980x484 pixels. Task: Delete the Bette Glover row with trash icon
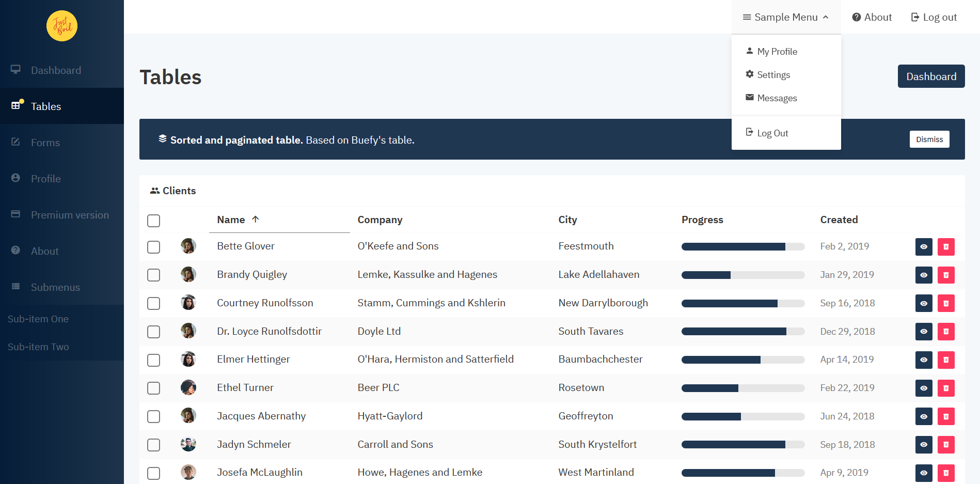point(946,247)
